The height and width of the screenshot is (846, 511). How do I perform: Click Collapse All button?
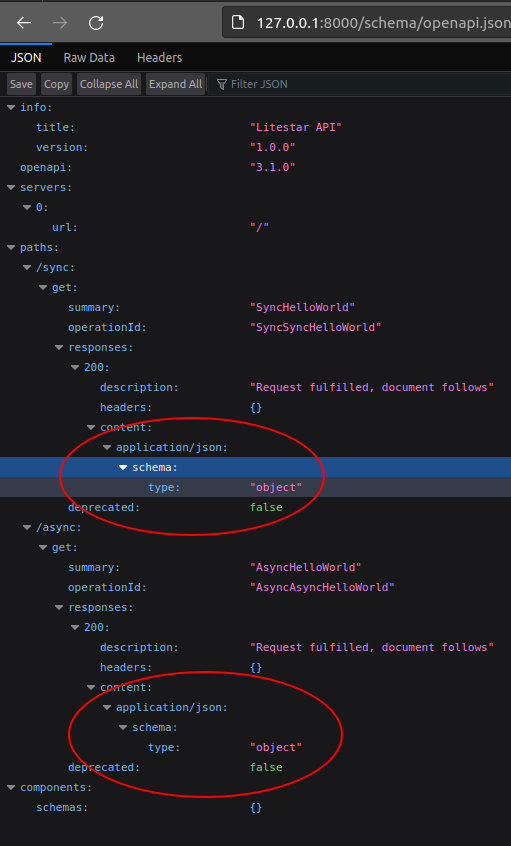[109, 84]
